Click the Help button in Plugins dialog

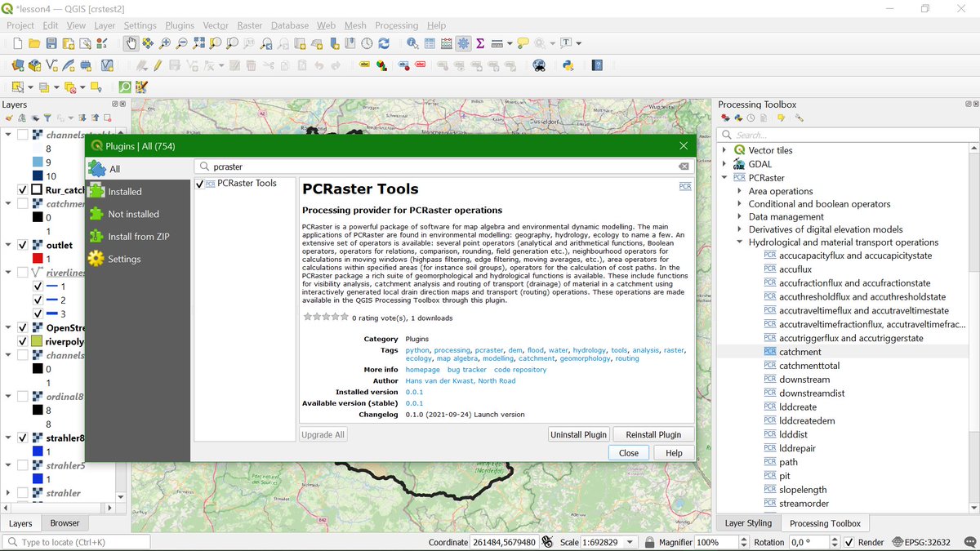click(x=674, y=453)
